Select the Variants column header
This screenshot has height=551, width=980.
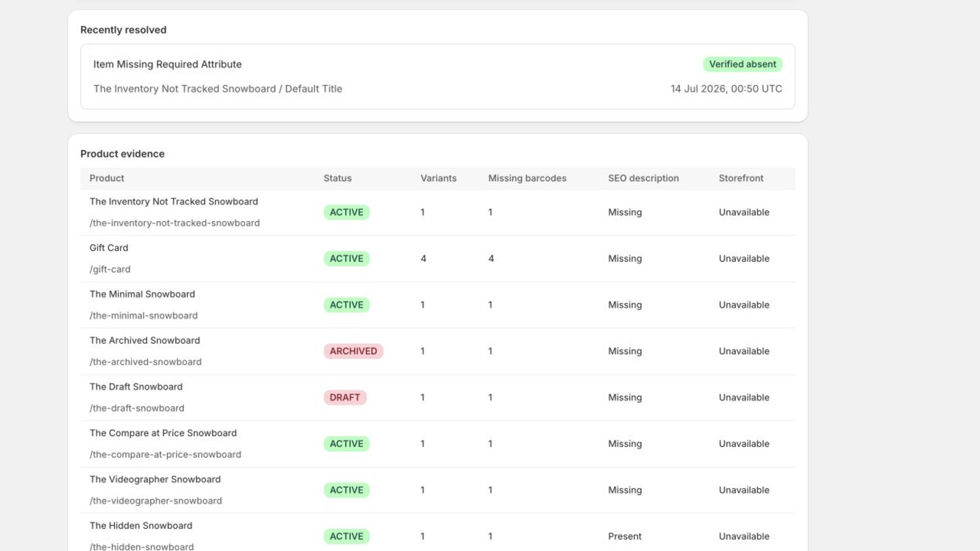pos(439,178)
